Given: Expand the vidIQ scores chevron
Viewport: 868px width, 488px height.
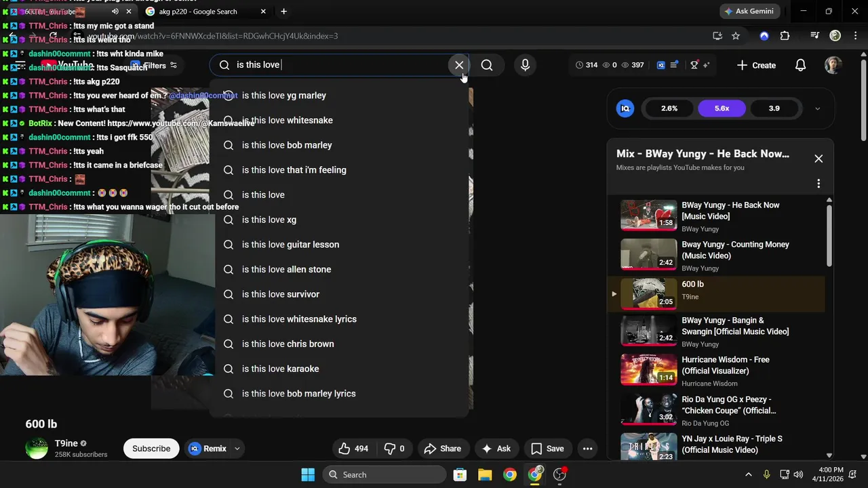Looking at the screenshot, I should 817,108.
